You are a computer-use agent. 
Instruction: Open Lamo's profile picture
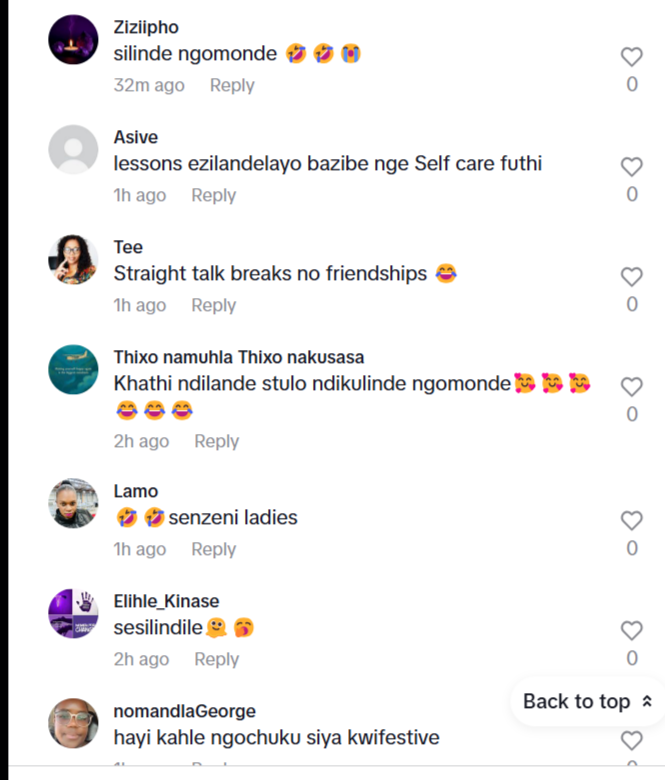73,504
